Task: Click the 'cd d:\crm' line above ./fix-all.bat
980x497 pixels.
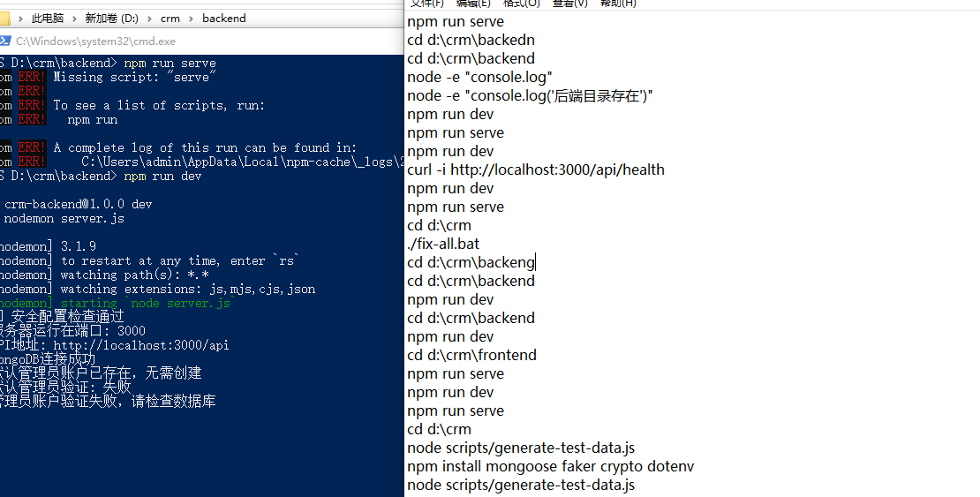Action: point(439,226)
